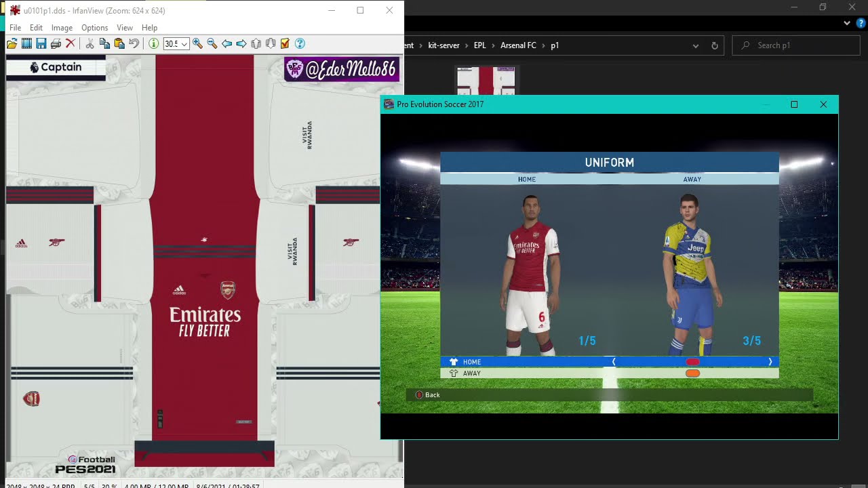Viewport: 868px width, 488px height.
Task: Start the Slideshow from the IrfanView toolbar
Action: 26,43
